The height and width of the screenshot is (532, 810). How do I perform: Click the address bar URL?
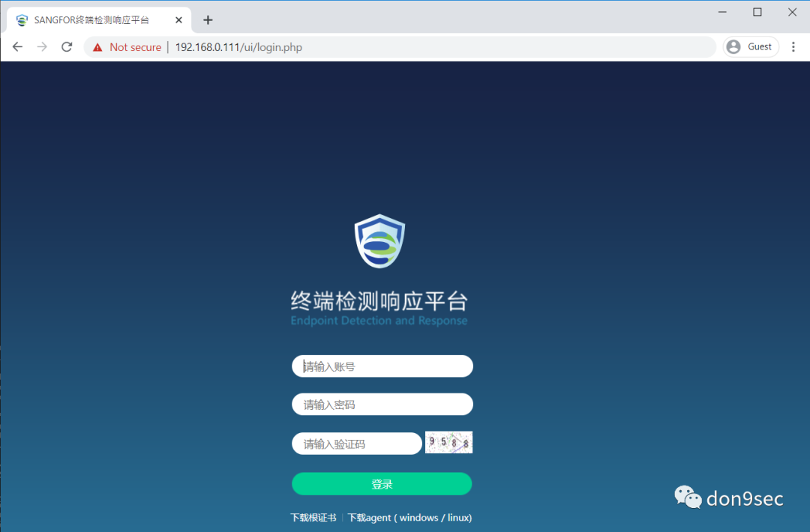pyautogui.click(x=238, y=47)
